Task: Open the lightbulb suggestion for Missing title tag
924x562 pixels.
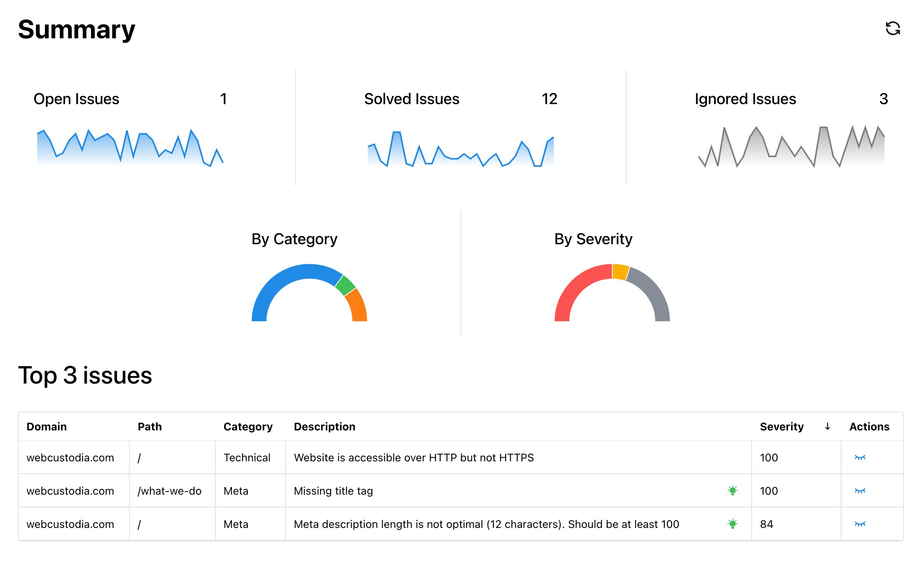Action: 733,490
